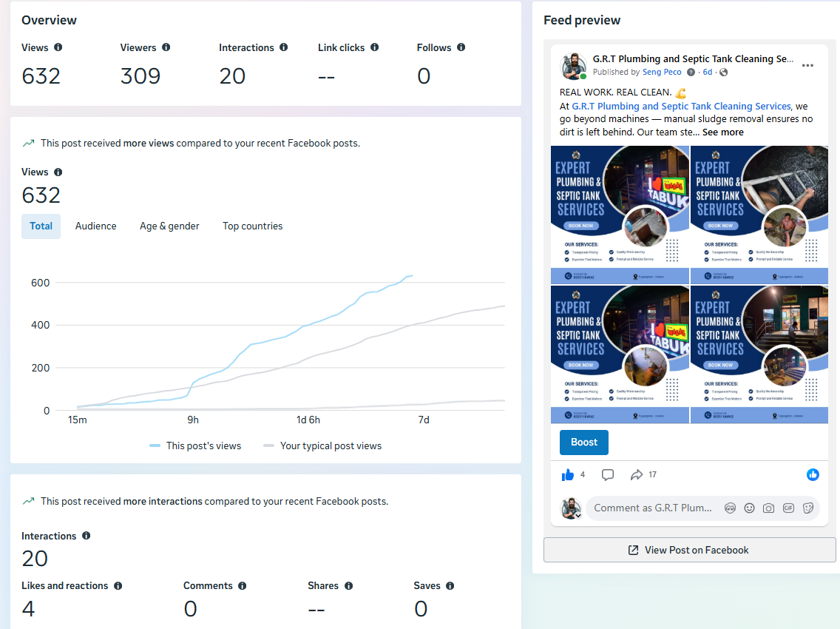The height and width of the screenshot is (629, 840).
Task: Click Your typical post views legend item
Action: tap(322, 446)
